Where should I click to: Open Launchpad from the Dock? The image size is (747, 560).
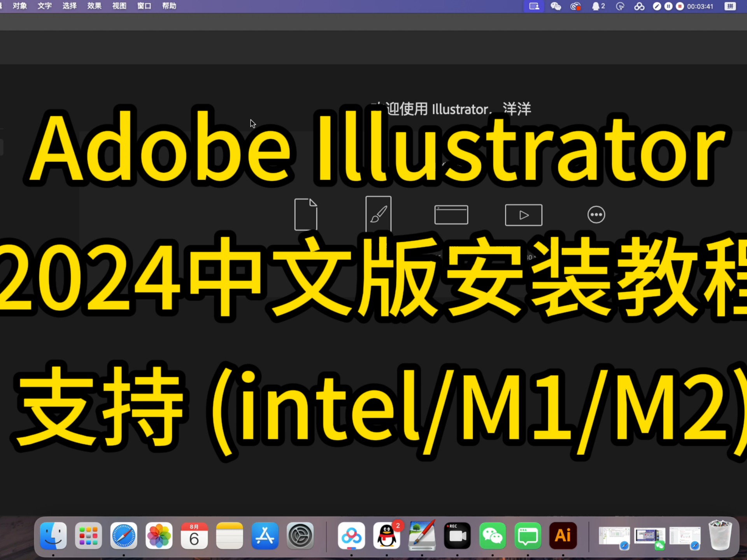[89, 535]
